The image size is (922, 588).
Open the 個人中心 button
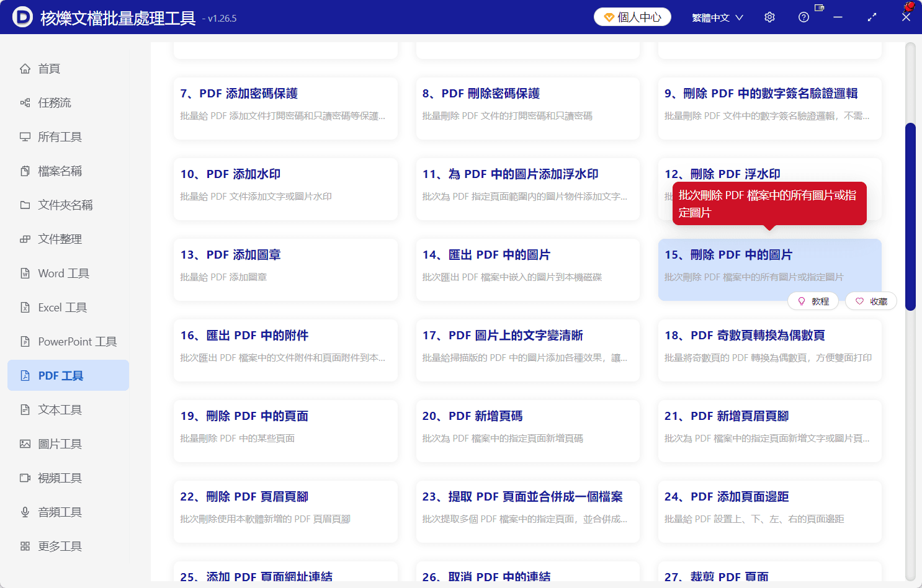632,17
